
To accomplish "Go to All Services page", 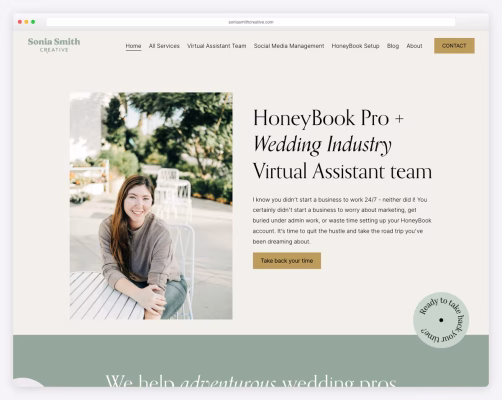I will (x=164, y=46).
